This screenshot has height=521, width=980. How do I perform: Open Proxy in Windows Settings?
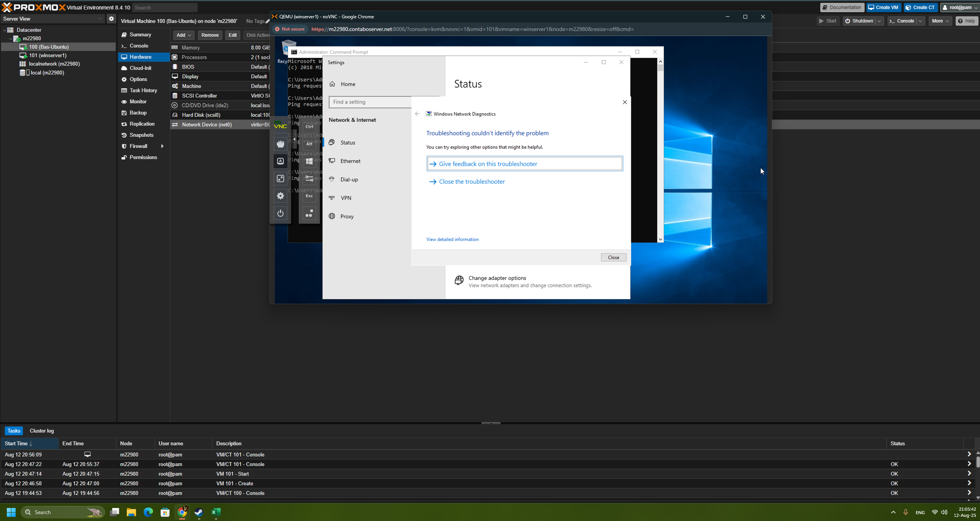coord(347,216)
